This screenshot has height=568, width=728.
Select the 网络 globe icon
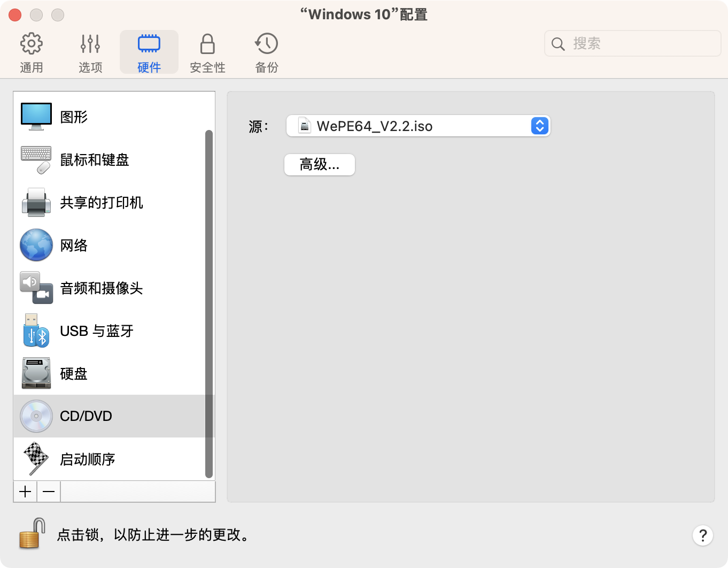tap(36, 245)
